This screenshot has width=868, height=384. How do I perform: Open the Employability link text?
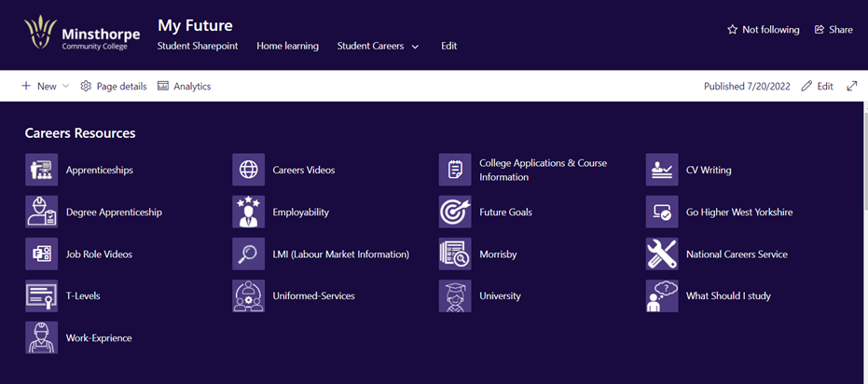[300, 212]
